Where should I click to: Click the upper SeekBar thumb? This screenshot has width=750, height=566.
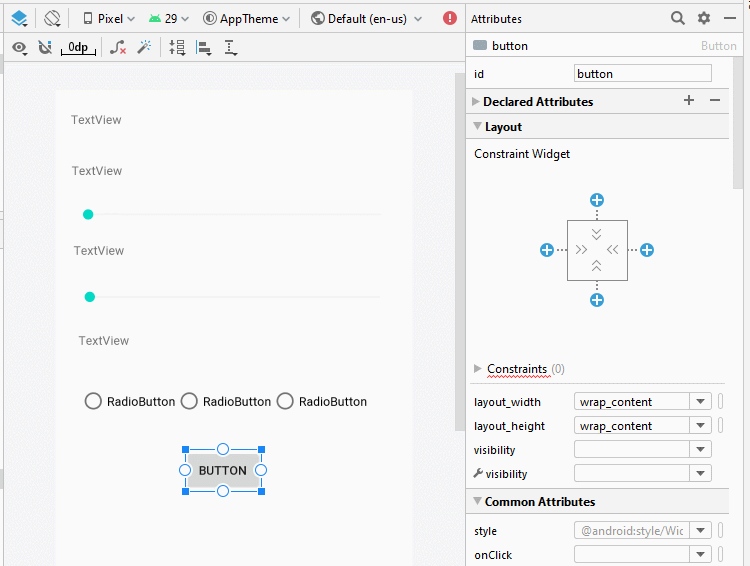88,214
